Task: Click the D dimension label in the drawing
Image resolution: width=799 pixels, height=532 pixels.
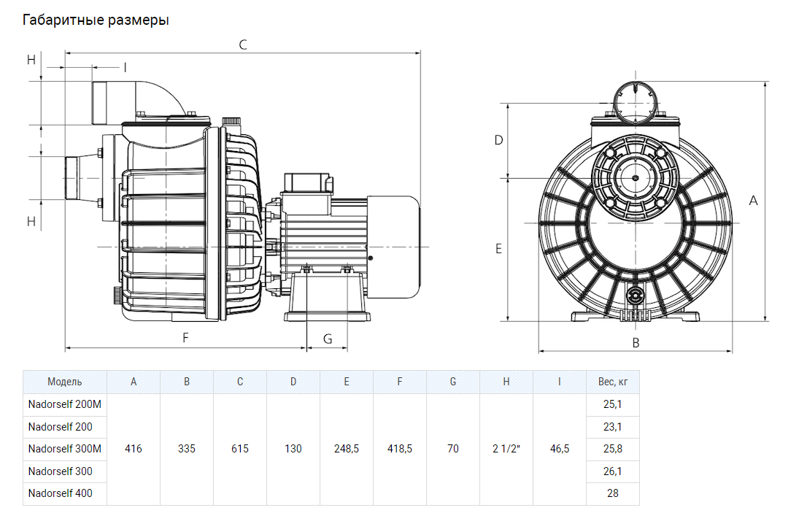Action: [x=499, y=140]
